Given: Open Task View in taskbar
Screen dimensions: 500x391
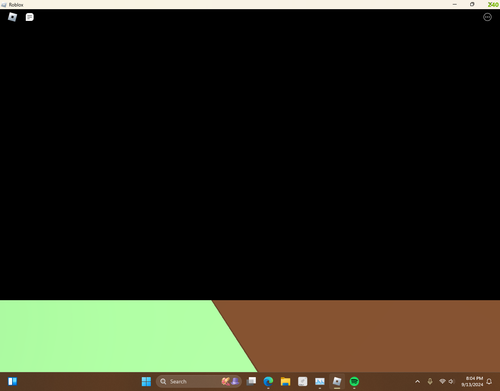Looking at the screenshot, I should 251,381.
